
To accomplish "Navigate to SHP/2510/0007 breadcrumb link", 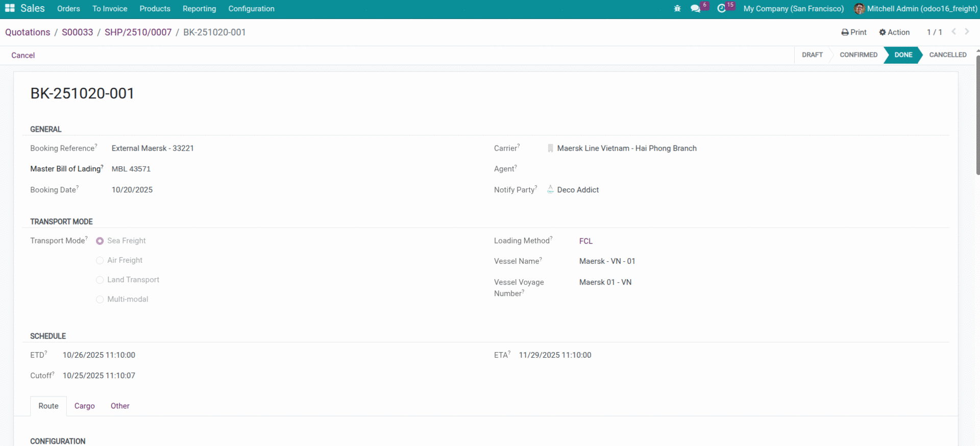I will click(138, 32).
